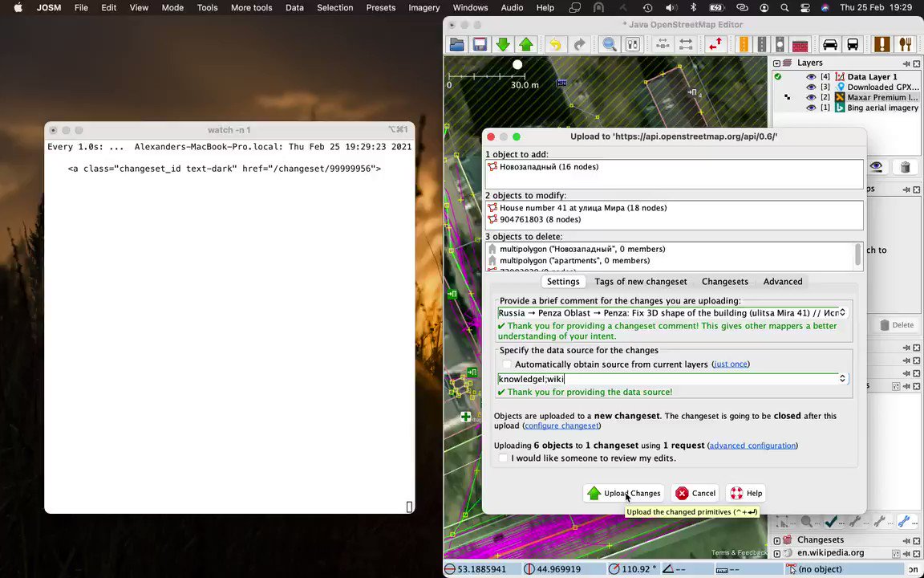Select the car preset icon
This screenshot has height=578, width=924.
[x=829, y=44]
